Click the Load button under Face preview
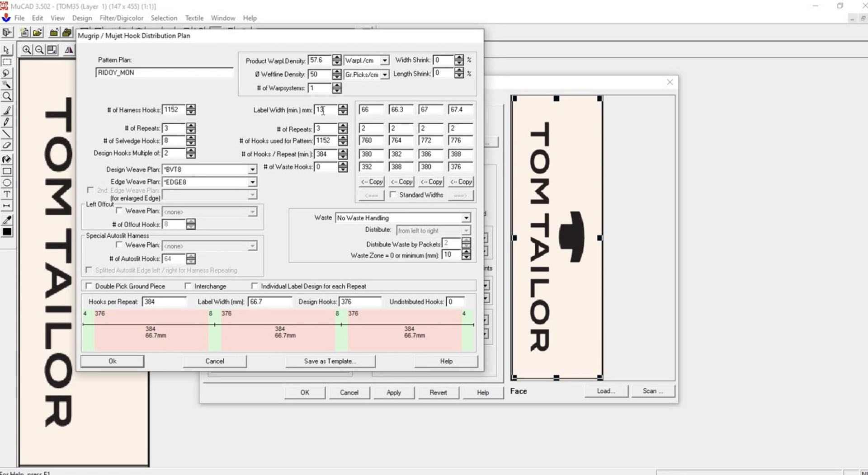Screen dimensions: 868x475 coord(606,391)
